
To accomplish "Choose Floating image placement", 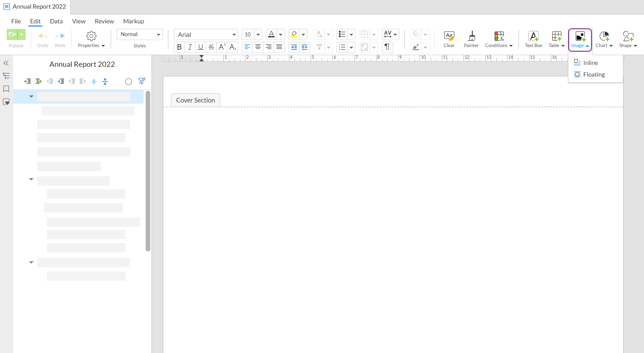I will pos(594,74).
